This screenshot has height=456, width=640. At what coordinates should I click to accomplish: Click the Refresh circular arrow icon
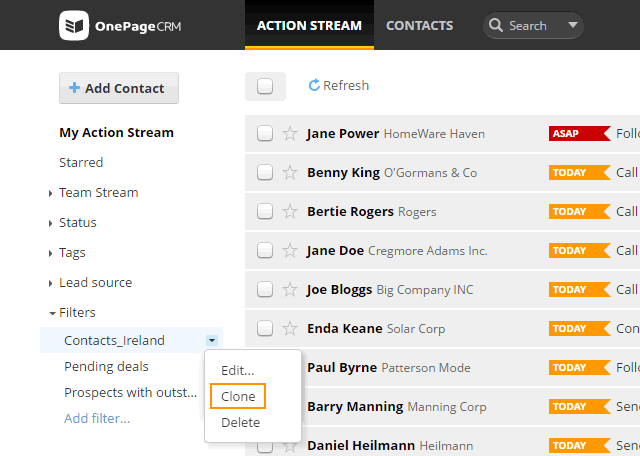click(314, 85)
